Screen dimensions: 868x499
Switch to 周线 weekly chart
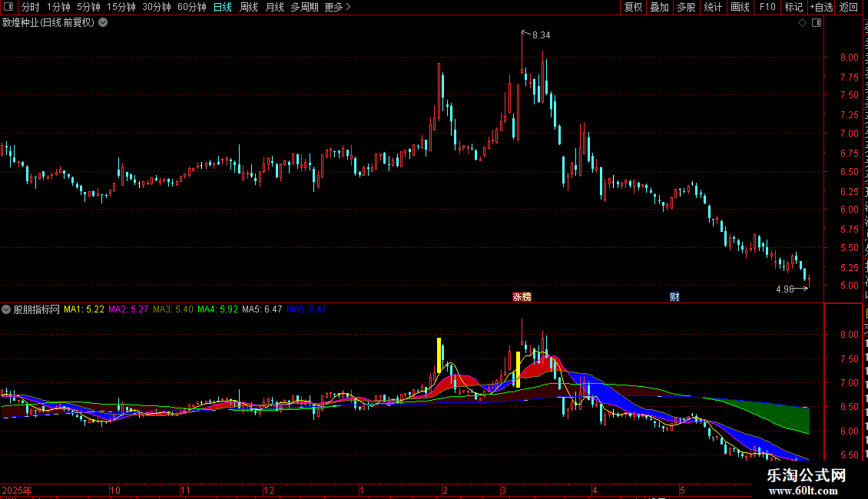point(249,7)
